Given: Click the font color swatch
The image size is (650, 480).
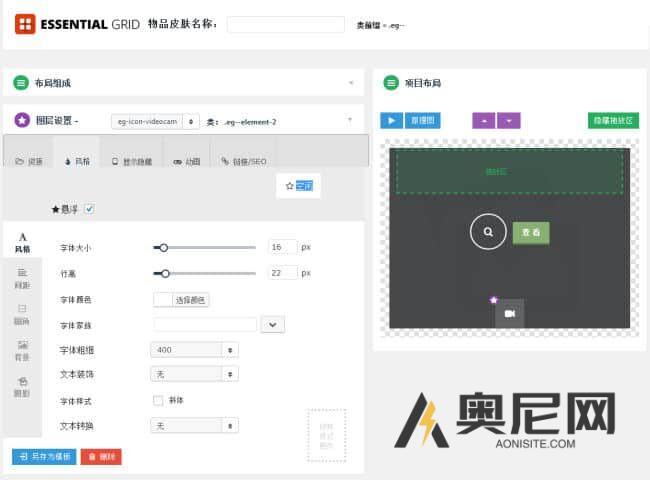Looking at the screenshot, I should (x=162, y=300).
